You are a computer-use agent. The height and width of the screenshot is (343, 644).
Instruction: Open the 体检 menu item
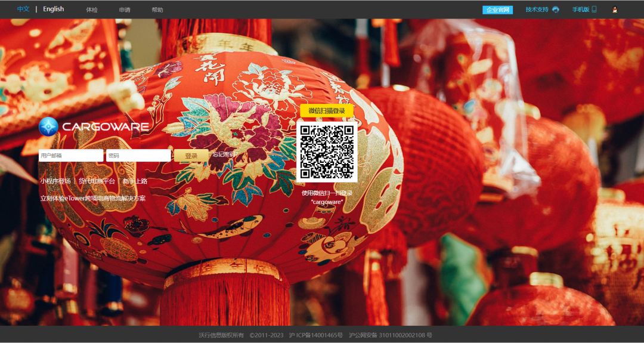point(92,10)
